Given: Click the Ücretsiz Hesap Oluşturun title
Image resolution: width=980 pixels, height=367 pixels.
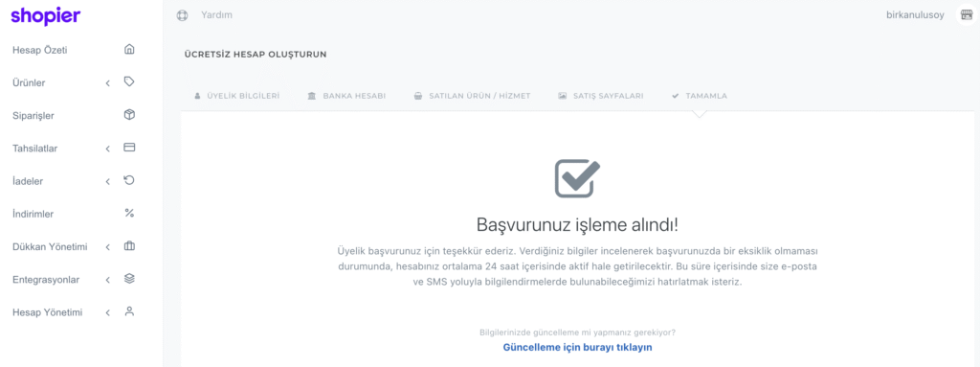Looking at the screenshot, I should [256, 55].
